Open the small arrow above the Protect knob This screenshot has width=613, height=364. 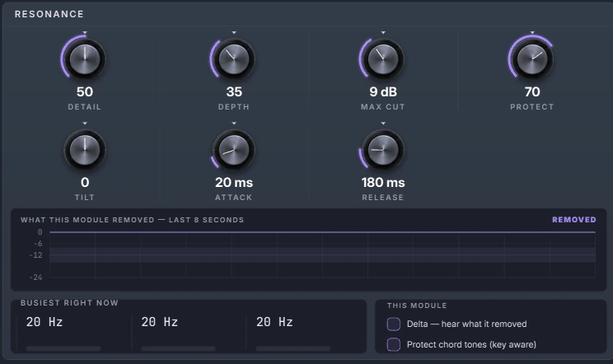532,33
